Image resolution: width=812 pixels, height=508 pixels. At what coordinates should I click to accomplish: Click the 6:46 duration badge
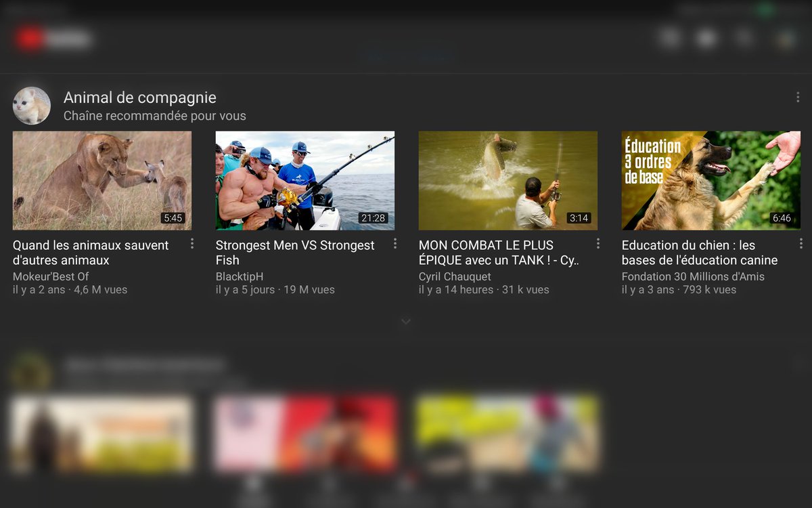pyautogui.click(x=782, y=218)
